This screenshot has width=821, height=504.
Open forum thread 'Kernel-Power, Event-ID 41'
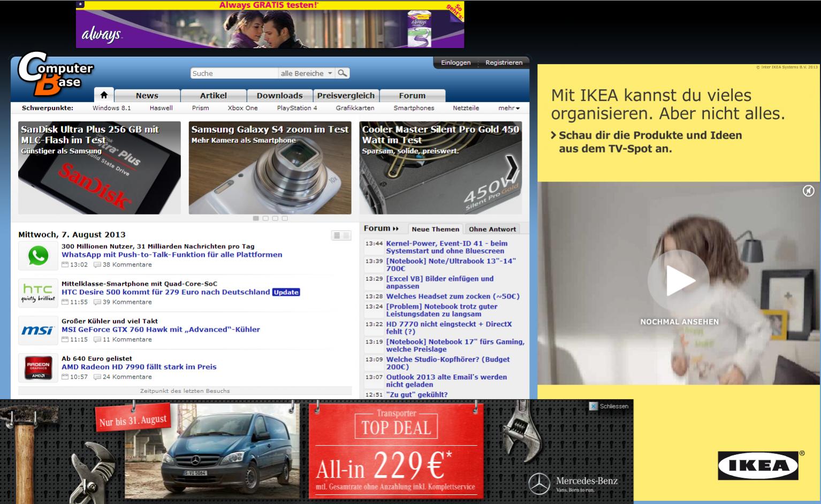click(446, 247)
